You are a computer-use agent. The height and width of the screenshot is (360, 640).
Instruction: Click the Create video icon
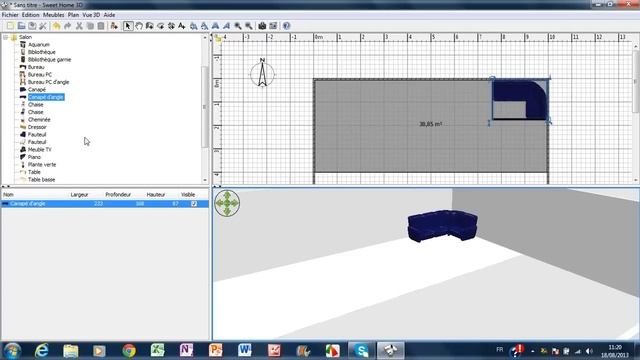[273, 26]
